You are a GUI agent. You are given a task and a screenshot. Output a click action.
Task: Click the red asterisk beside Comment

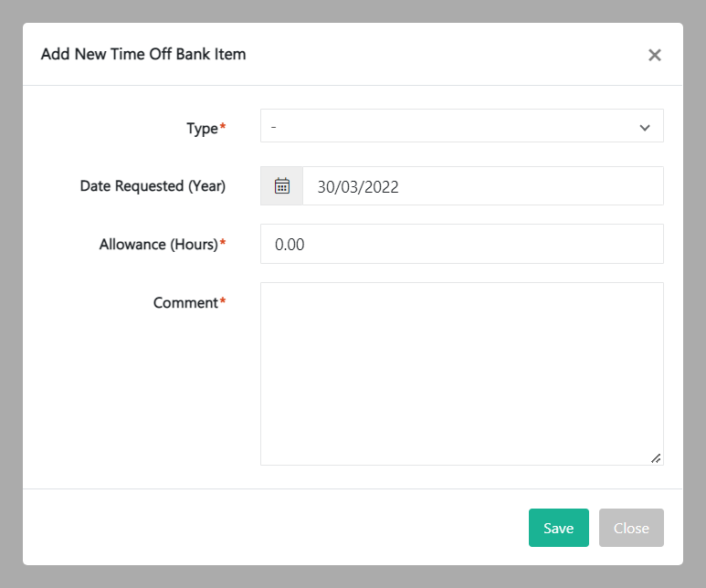pyautogui.click(x=223, y=301)
